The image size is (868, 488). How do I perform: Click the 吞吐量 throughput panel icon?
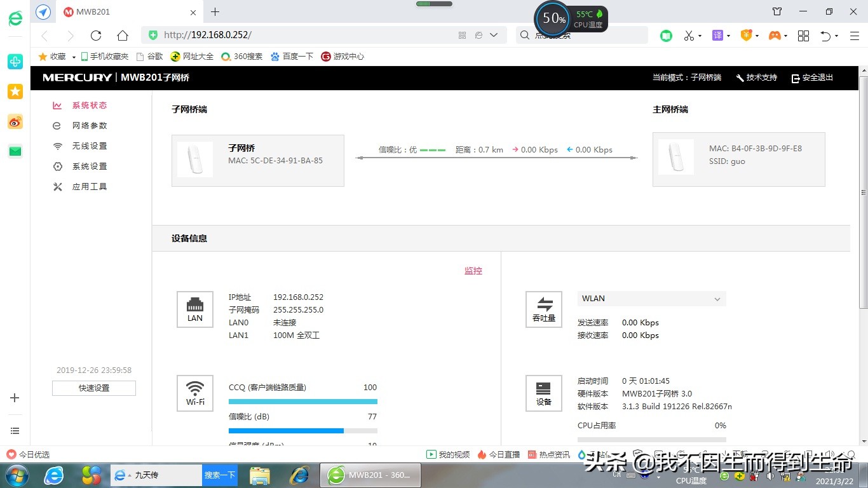544,309
